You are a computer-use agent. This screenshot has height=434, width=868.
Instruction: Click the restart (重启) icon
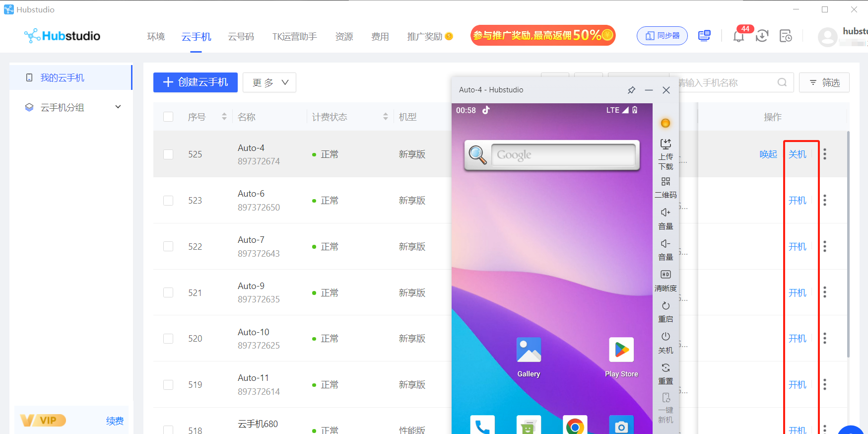666,306
